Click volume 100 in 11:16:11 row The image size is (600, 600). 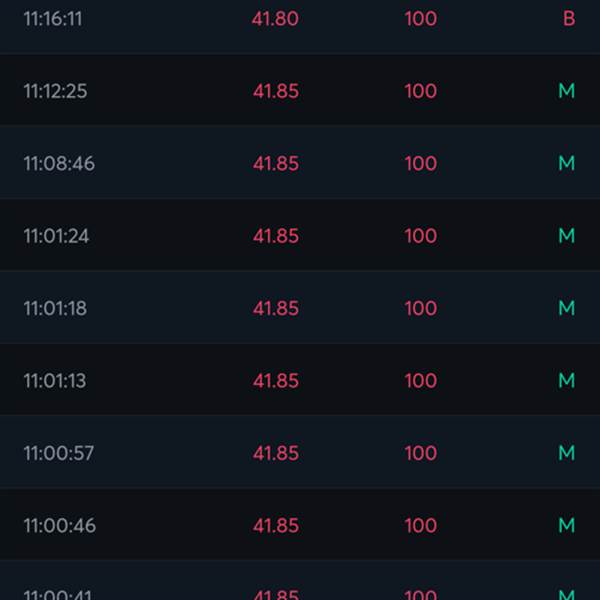point(421,18)
